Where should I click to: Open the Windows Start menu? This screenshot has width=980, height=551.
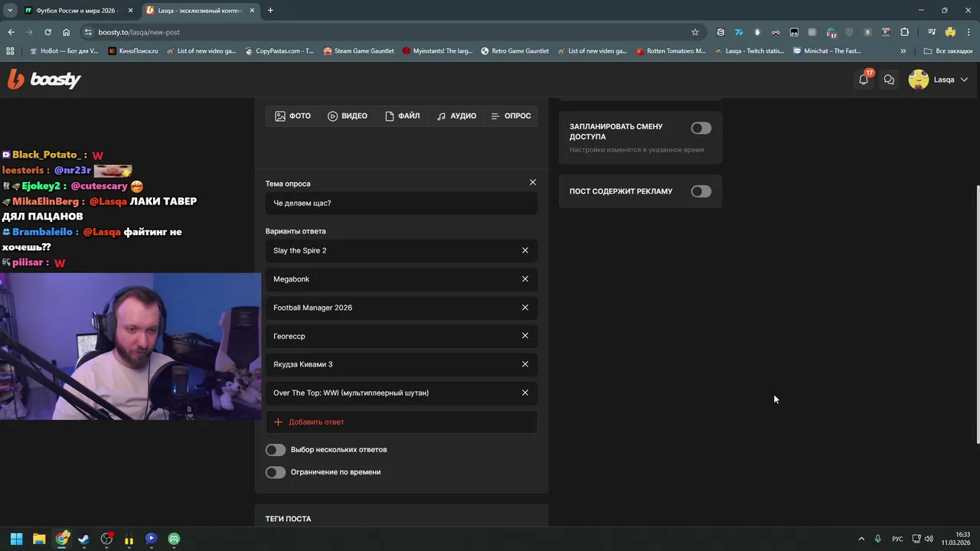[16, 539]
